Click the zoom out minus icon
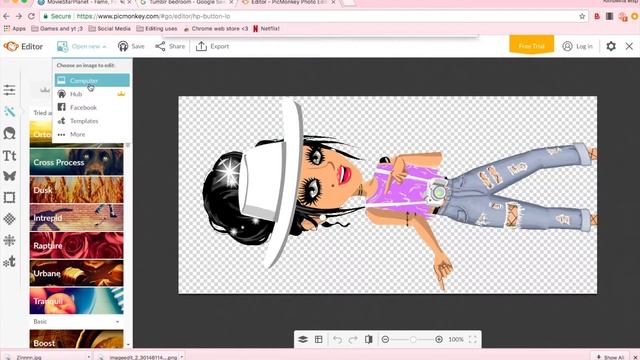Viewport: 640px width, 360px height. click(385, 340)
